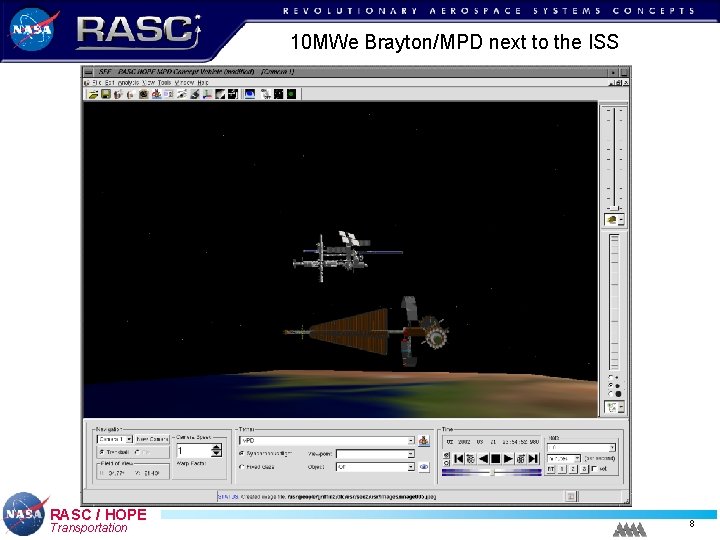Increase the Camera Speed spinner value
Screen dimensions: 720x540
[216, 447]
